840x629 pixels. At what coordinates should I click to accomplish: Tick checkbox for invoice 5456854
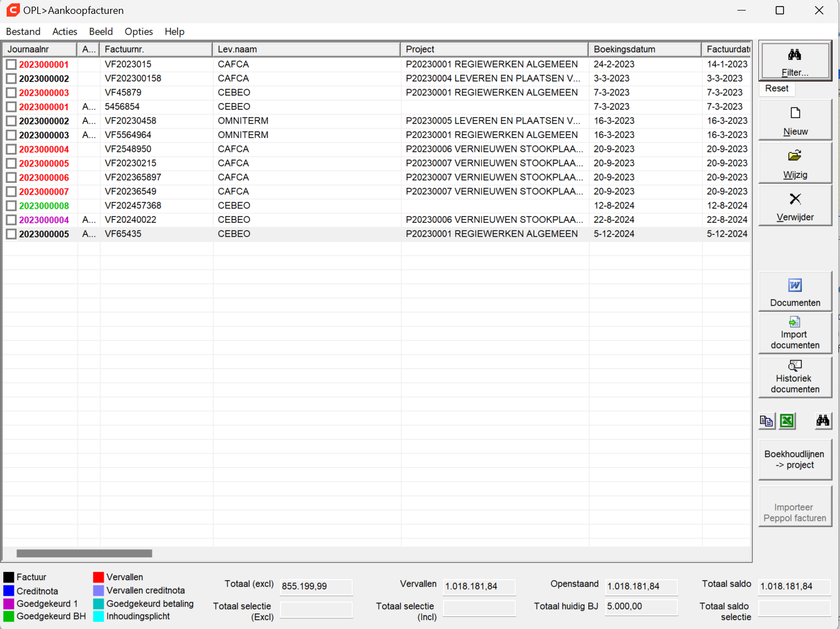(x=11, y=107)
